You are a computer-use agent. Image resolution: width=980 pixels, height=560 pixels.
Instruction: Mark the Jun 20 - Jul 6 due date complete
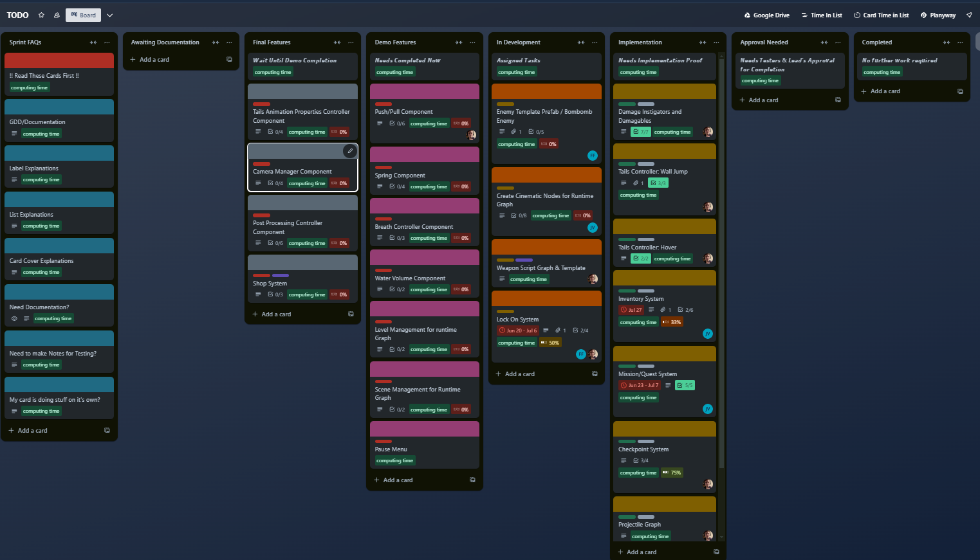[518, 330]
